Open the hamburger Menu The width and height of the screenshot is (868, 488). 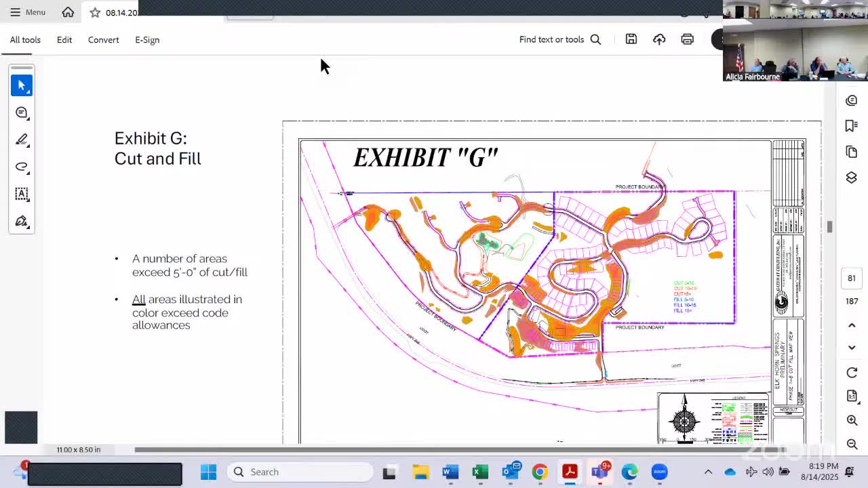pos(27,12)
